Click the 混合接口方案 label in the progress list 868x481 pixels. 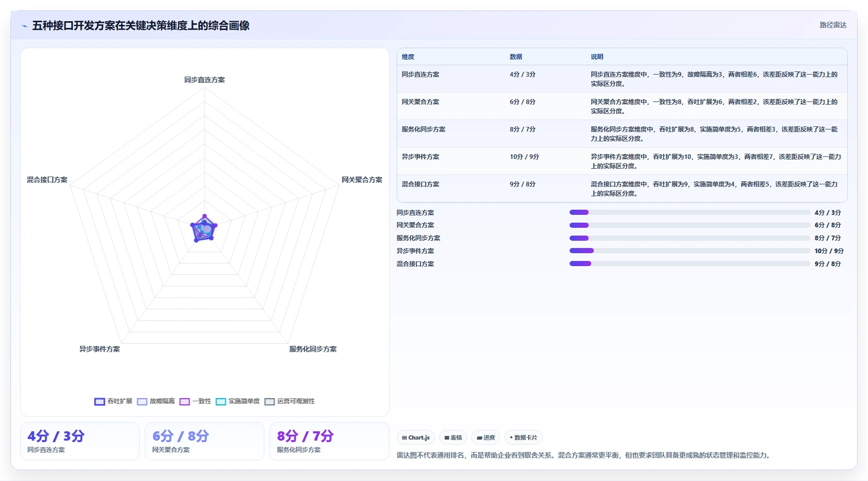tap(415, 264)
